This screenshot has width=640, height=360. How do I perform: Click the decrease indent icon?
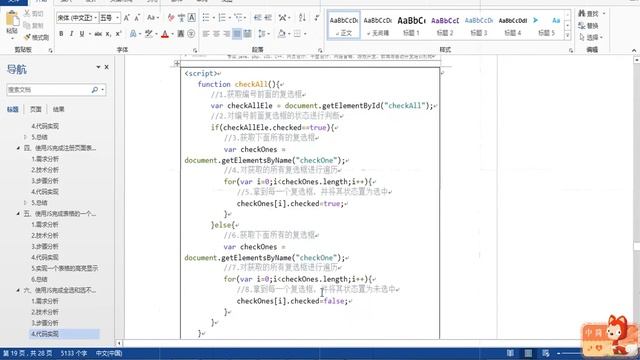(258, 18)
